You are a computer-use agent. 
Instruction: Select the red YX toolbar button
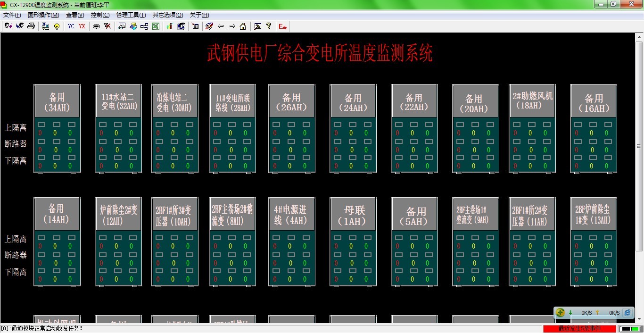point(82,26)
